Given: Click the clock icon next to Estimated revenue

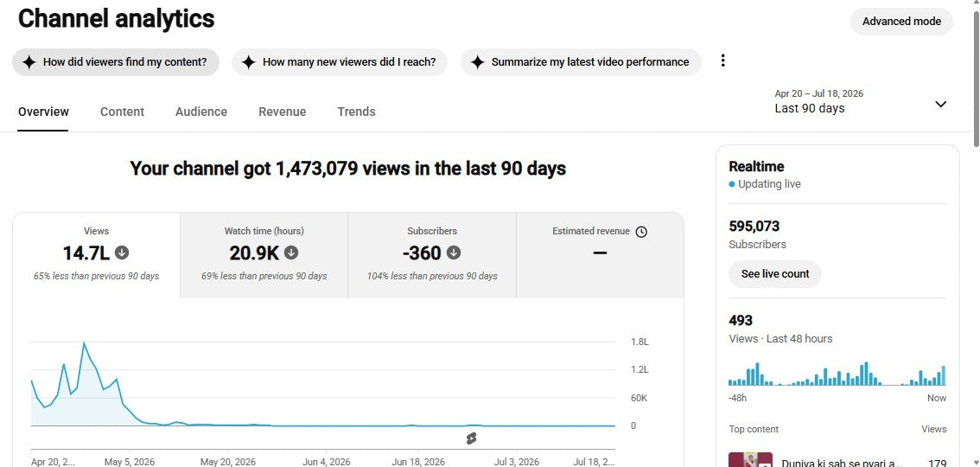Looking at the screenshot, I should click(x=641, y=232).
